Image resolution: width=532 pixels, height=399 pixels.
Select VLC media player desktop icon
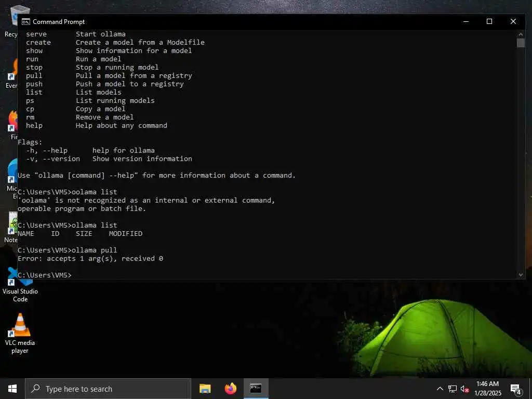[20, 334]
